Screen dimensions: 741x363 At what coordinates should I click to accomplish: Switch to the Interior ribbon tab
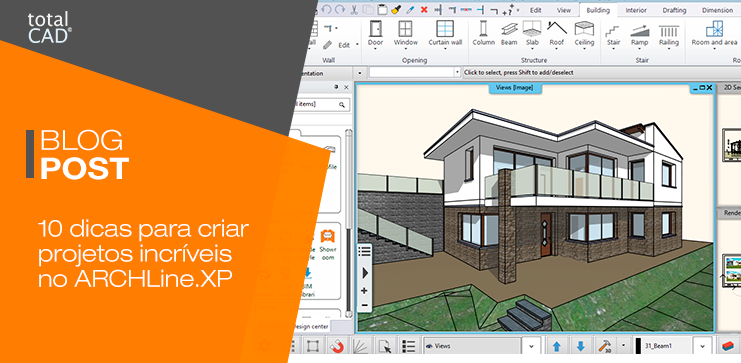(x=636, y=10)
